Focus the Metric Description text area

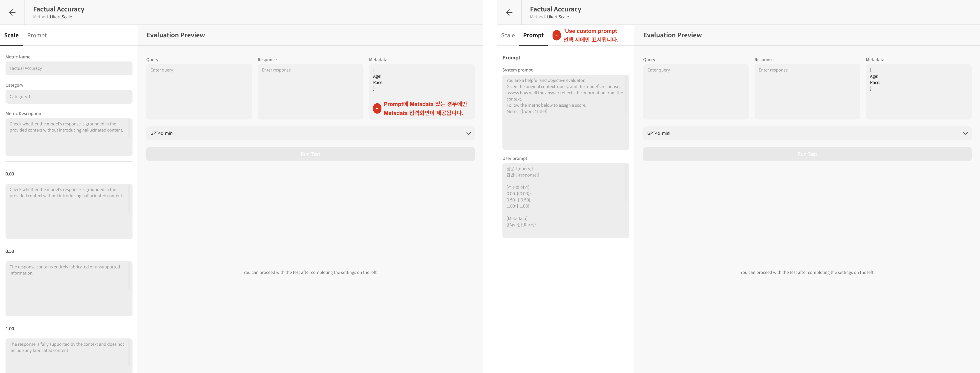69,137
